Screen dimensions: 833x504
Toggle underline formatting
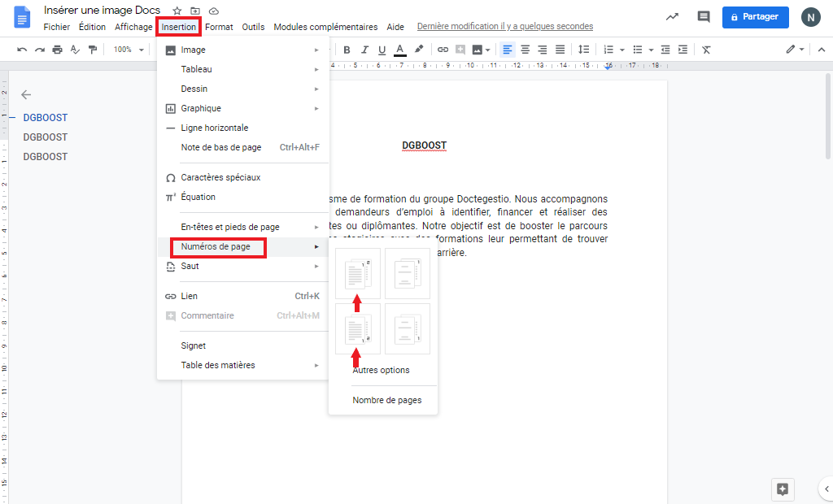(382, 50)
